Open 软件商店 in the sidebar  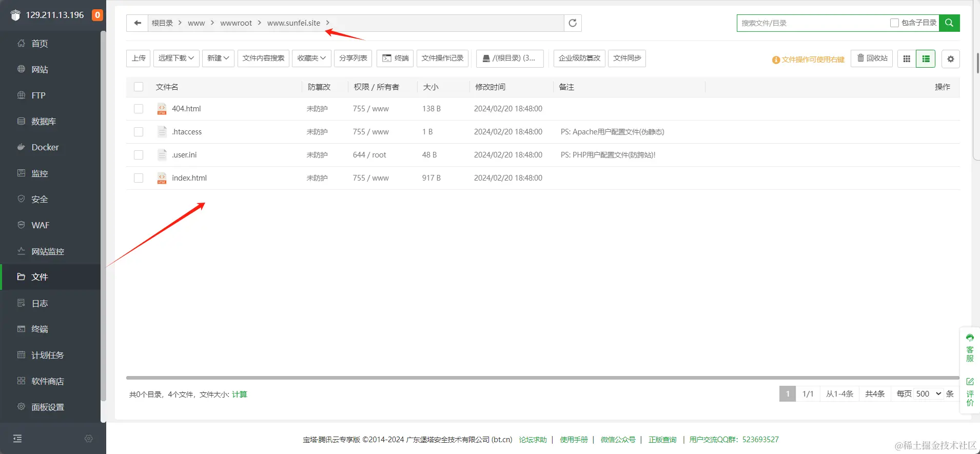[x=51, y=381]
